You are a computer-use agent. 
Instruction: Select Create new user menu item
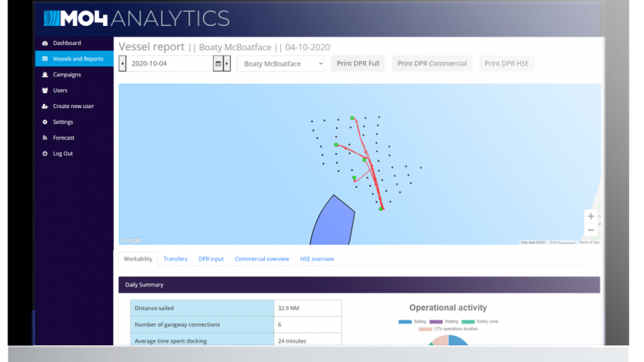pyautogui.click(x=75, y=106)
